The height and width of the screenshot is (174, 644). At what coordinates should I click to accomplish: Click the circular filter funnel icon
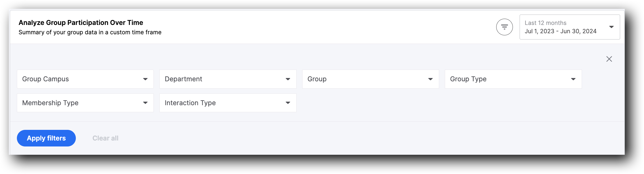504,27
